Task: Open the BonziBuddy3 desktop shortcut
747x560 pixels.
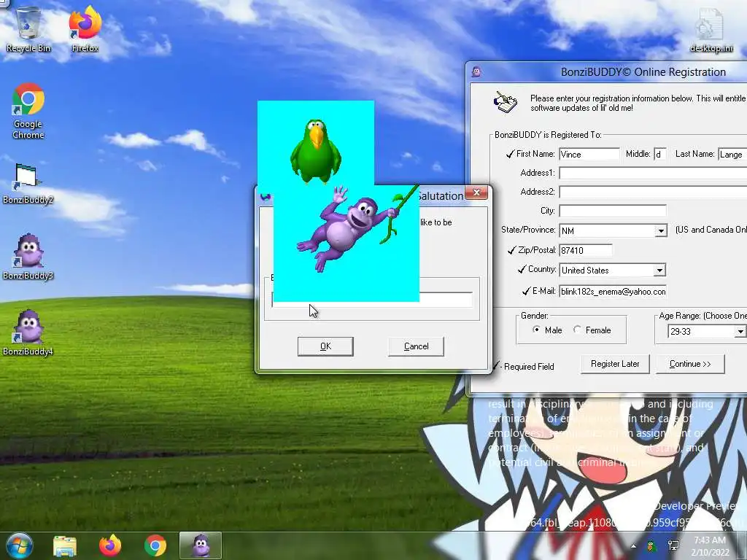Action: (x=28, y=257)
